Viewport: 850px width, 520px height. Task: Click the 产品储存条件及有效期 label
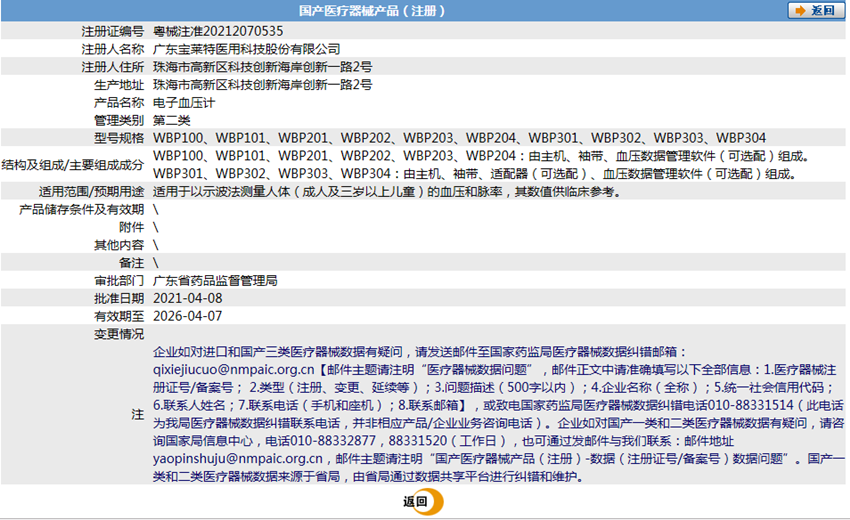82,210
